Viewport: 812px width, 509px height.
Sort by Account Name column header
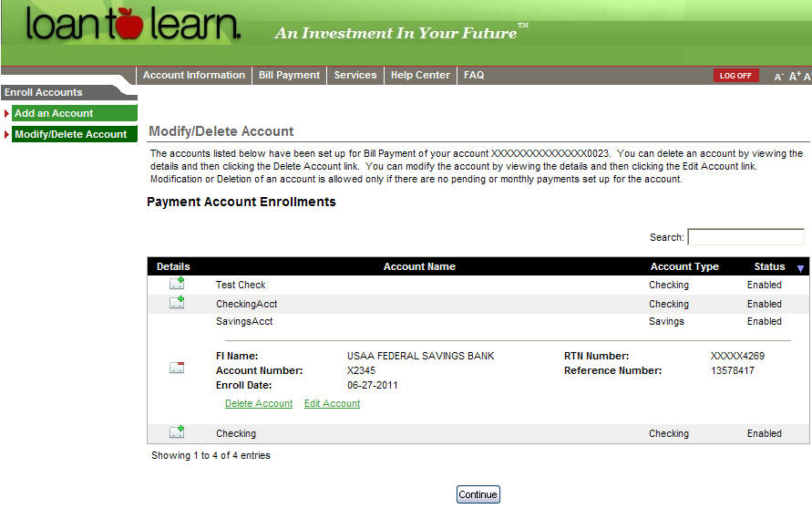click(x=419, y=266)
